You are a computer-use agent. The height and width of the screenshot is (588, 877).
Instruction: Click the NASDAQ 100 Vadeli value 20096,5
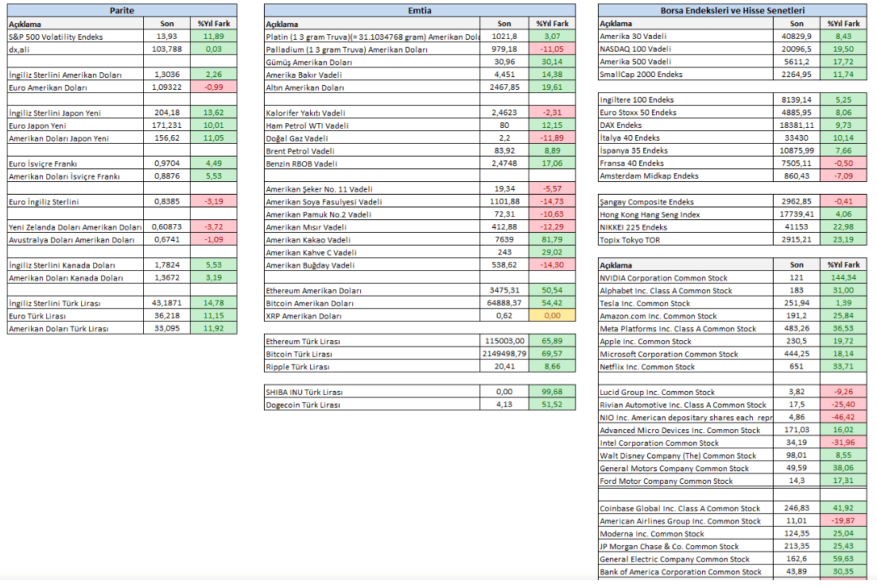[x=797, y=48]
